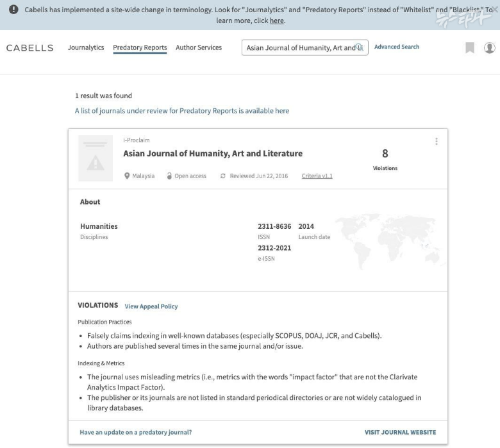This screenshot has height=448, width=500.
Task: Click the e-ISSN value 2312-2021
Action: pos(274,248)
